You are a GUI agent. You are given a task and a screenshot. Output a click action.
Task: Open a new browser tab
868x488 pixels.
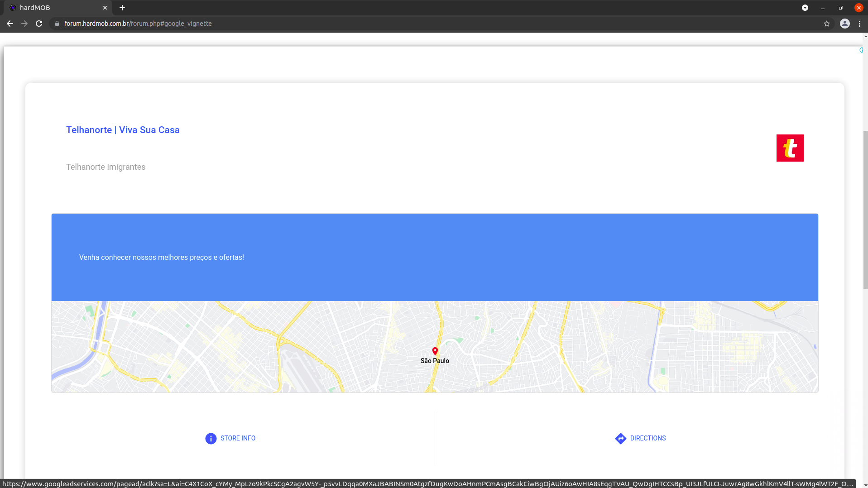[x=122, y=8]
